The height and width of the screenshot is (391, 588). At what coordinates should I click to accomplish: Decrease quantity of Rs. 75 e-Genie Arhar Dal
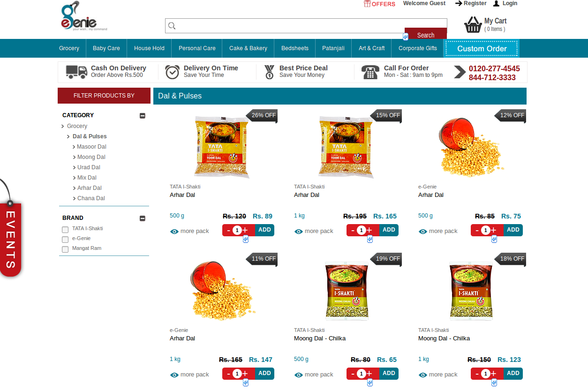[477, 230]
